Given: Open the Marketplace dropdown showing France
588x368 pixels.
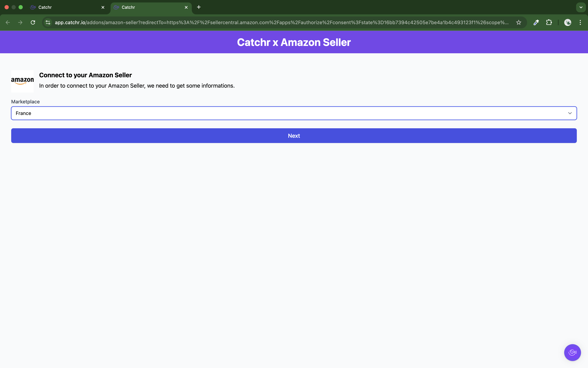Looking at the screenshot, I should click(294, 113).
